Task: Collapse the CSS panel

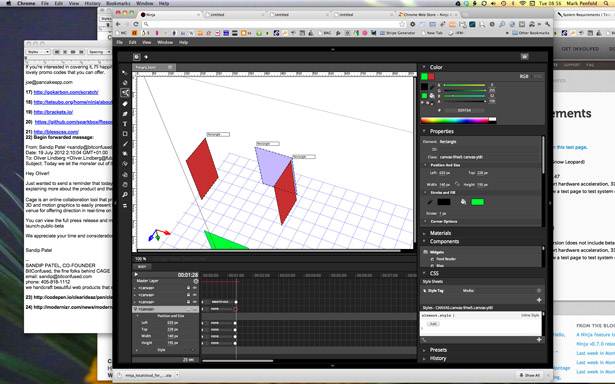Action: pos(424,273)
